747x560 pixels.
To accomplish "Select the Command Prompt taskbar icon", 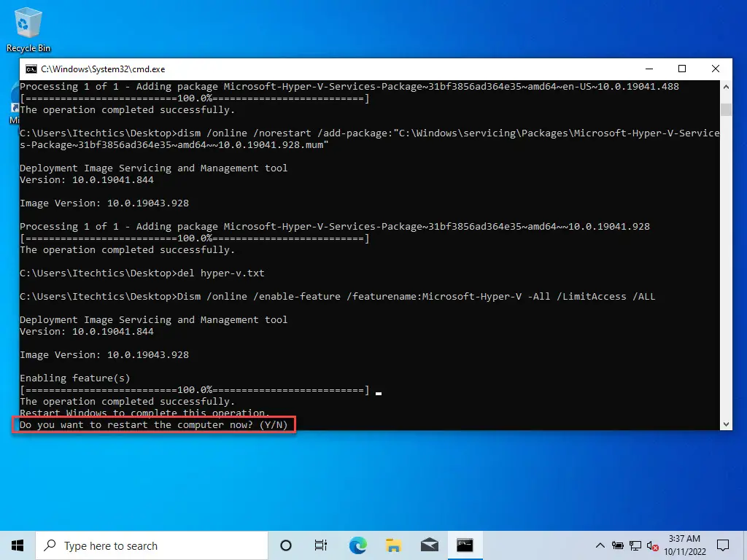I will [465, 545].
